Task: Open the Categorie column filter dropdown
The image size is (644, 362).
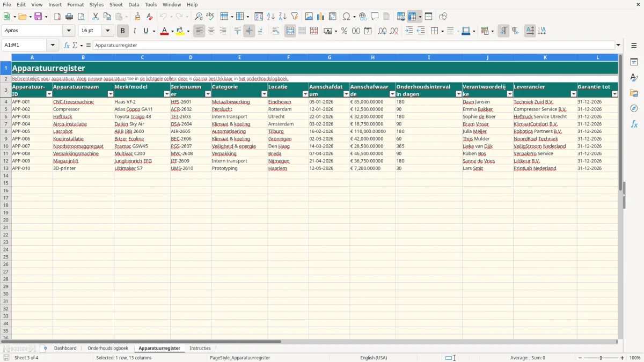Action: pos(264,94)
